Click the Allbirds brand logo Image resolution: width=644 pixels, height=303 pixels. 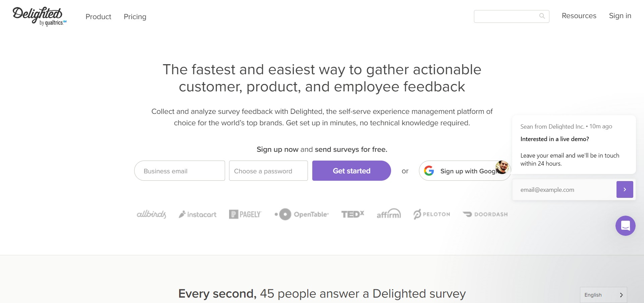(151, 214)
